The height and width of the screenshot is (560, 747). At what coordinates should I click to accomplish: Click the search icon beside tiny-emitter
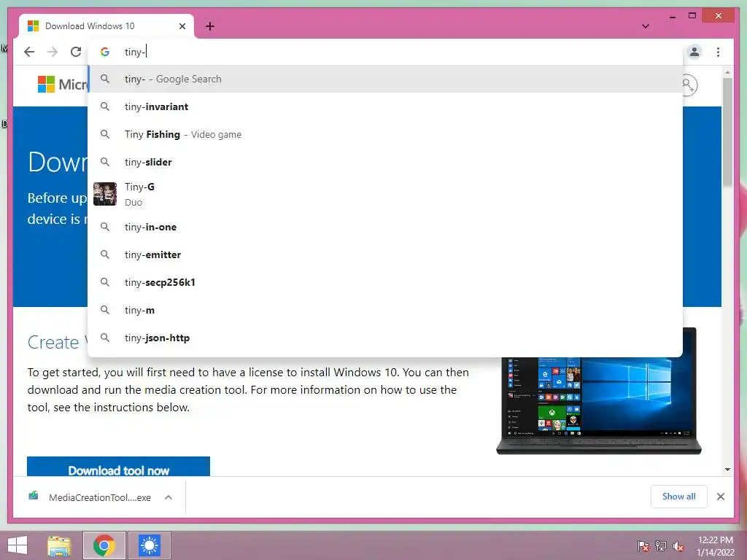105,254
